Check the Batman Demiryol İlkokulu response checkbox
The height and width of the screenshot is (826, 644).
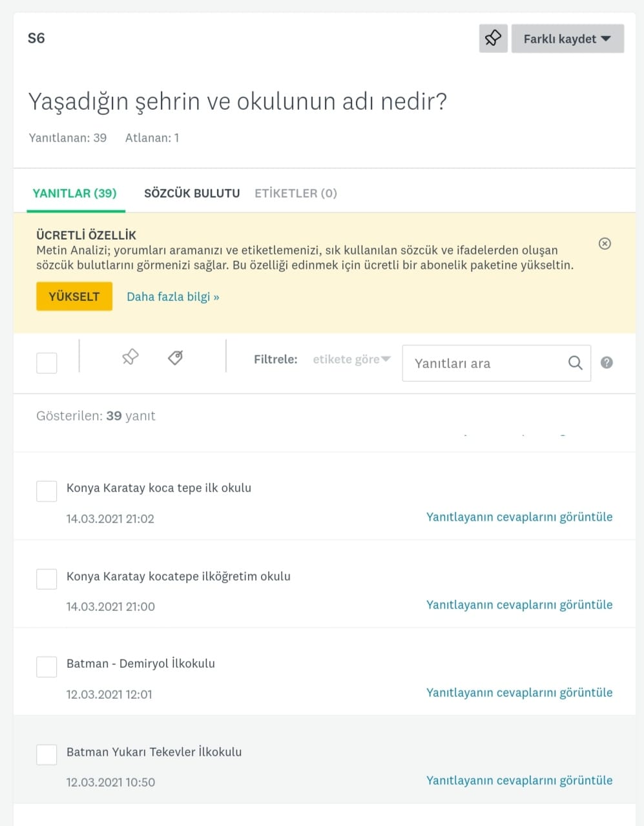click(x=46, y=666)
